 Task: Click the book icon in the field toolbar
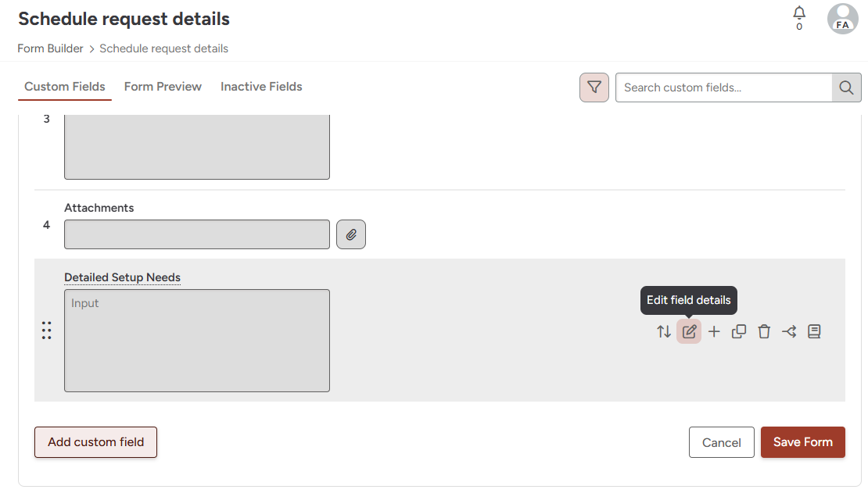(814, 332)
